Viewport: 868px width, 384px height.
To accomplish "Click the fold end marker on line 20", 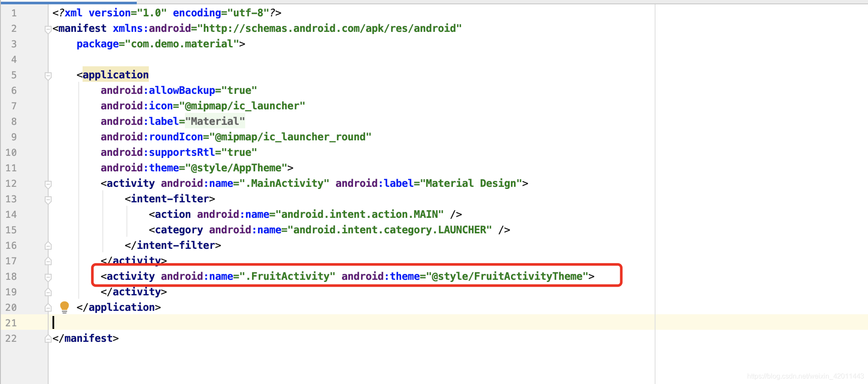I will 48,308.
